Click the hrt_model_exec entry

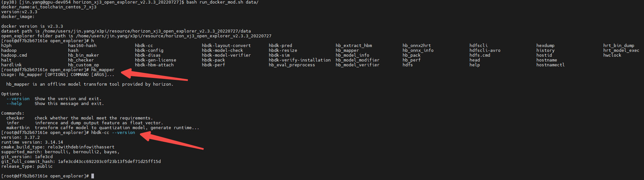click(621, 51)
